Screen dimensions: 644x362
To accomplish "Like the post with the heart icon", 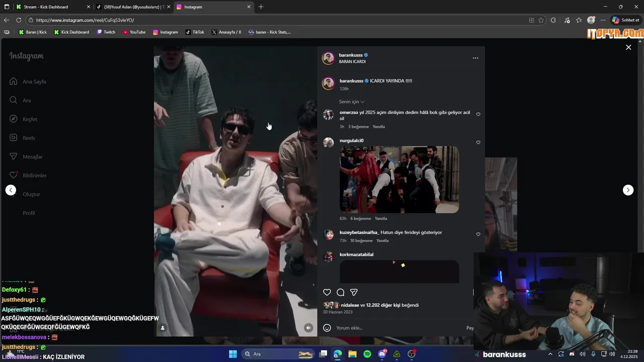I will [x=327, y=293].
